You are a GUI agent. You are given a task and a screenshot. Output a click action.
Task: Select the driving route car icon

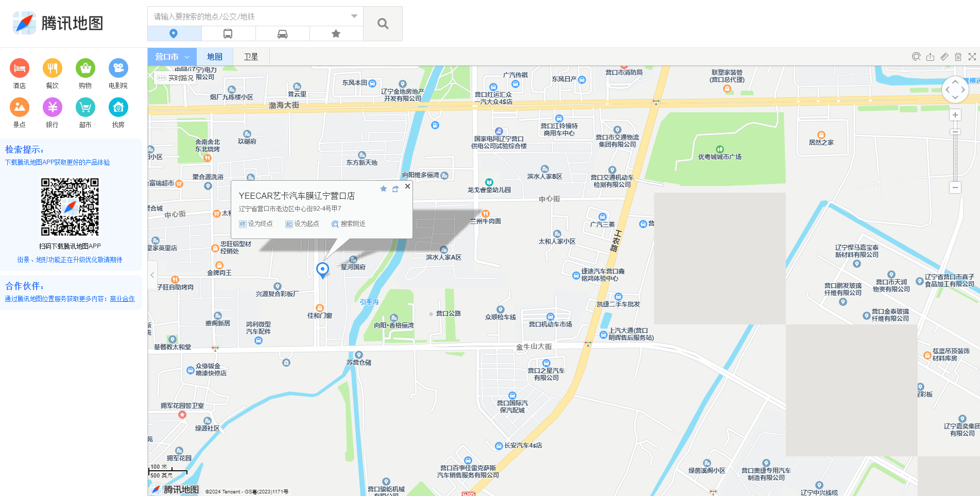282,34
